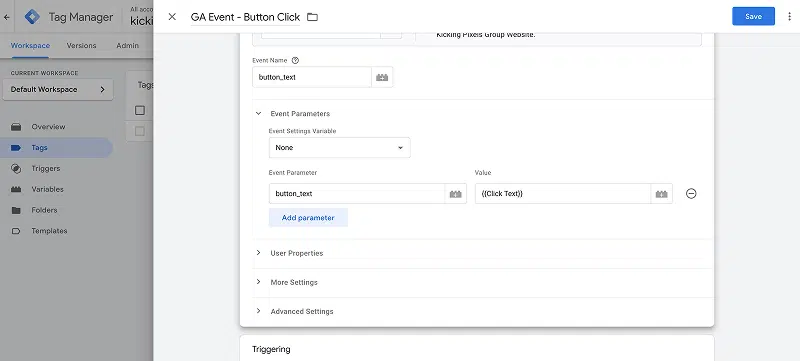Expand the User Properties section
The width and height of the screenshot is (800, 361).
258,253
